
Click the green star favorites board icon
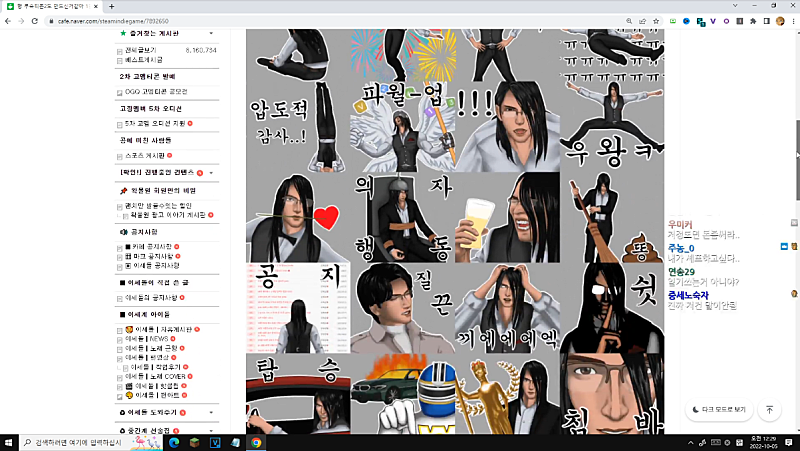[122, 33]
